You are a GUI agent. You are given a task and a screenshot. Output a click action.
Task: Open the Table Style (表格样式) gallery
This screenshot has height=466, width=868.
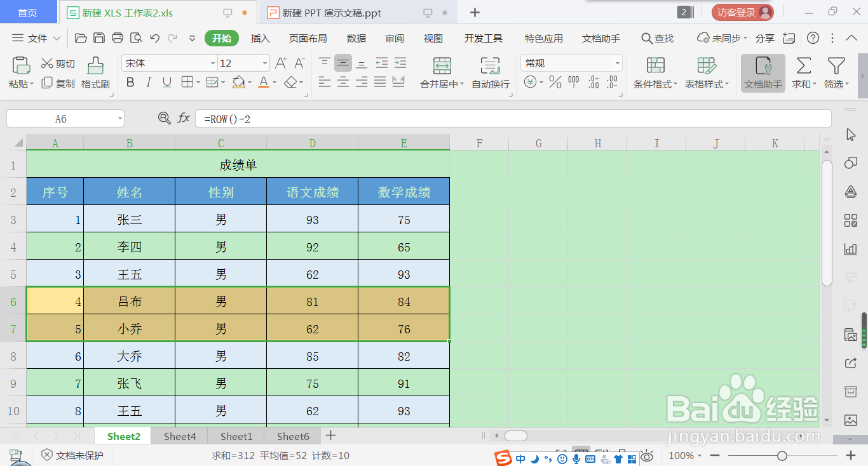coord(707,72)
